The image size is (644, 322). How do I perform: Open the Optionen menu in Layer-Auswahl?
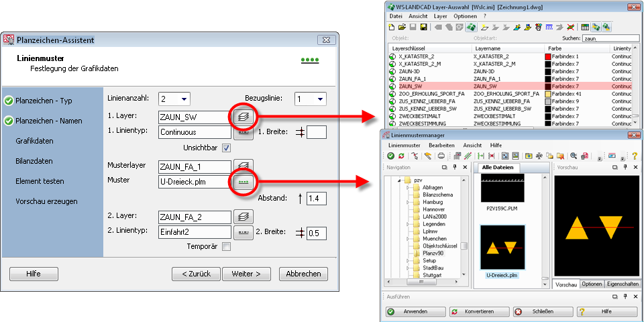[465, 15]
